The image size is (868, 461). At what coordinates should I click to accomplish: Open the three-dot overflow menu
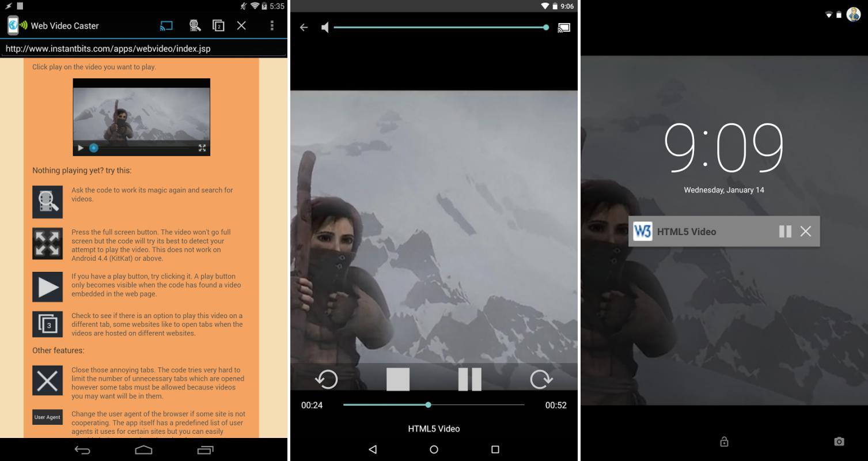coord(272,26)
